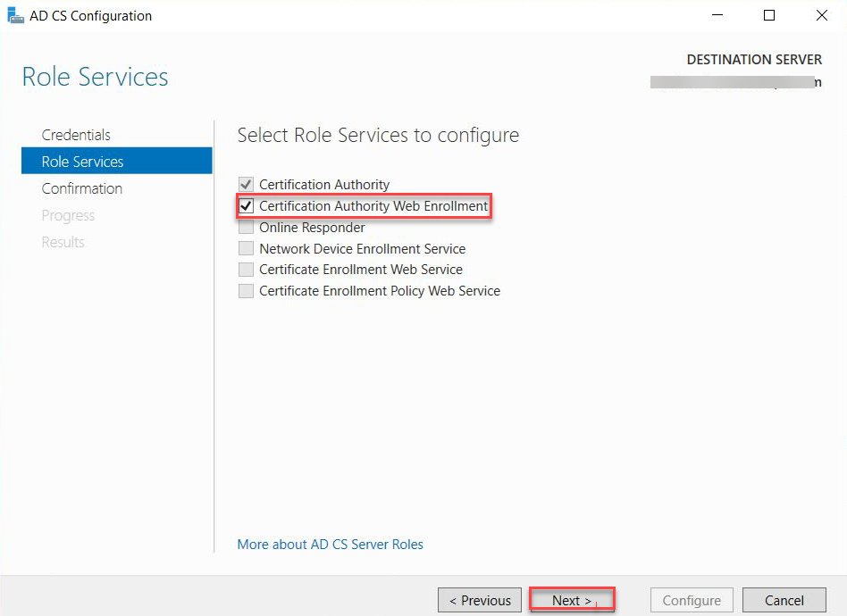The image size is (847, 616).
Task: Click the AD CS Configuration title bar icon
Action: point(16,16)
